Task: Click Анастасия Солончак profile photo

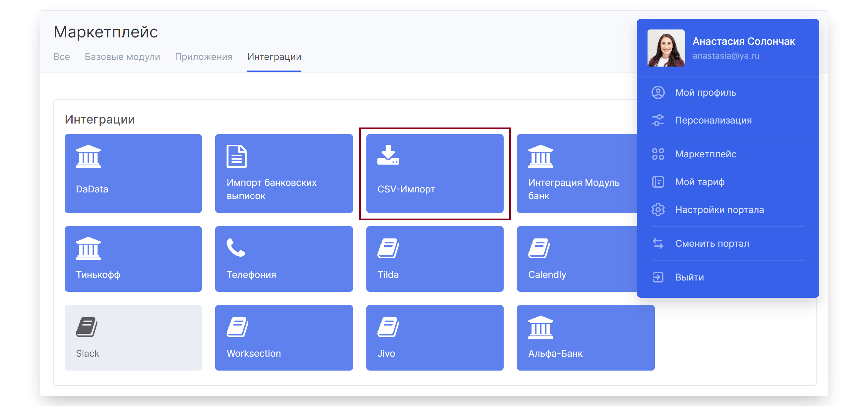Action: 665,48
